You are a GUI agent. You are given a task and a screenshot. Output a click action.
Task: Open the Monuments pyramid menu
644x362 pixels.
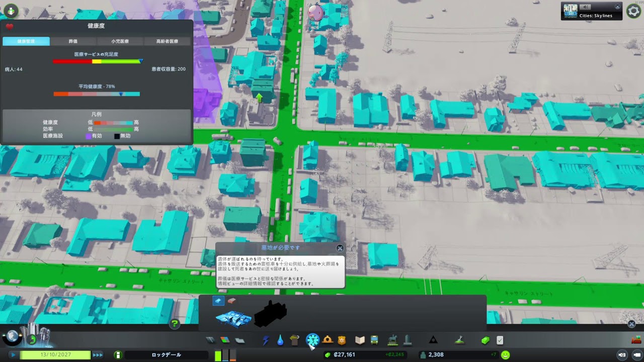click(x=433, y=340)
